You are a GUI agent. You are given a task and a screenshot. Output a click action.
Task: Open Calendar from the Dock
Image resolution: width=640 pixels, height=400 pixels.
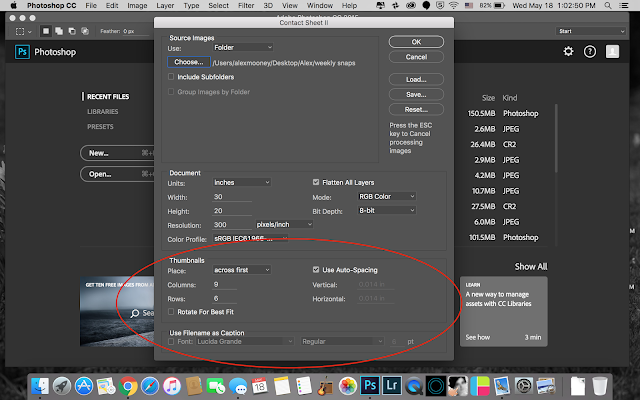260,386
